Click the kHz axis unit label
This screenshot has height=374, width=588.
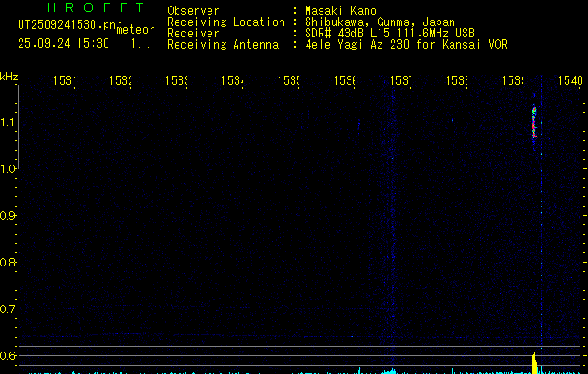[x=9, y=77]
